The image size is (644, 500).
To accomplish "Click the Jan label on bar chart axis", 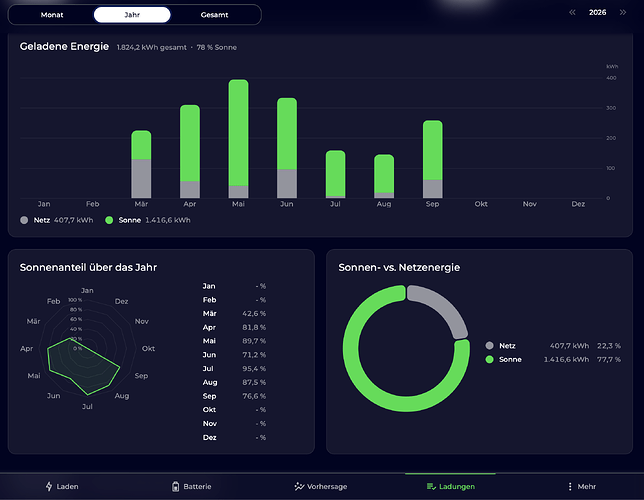I will (44, 204).
